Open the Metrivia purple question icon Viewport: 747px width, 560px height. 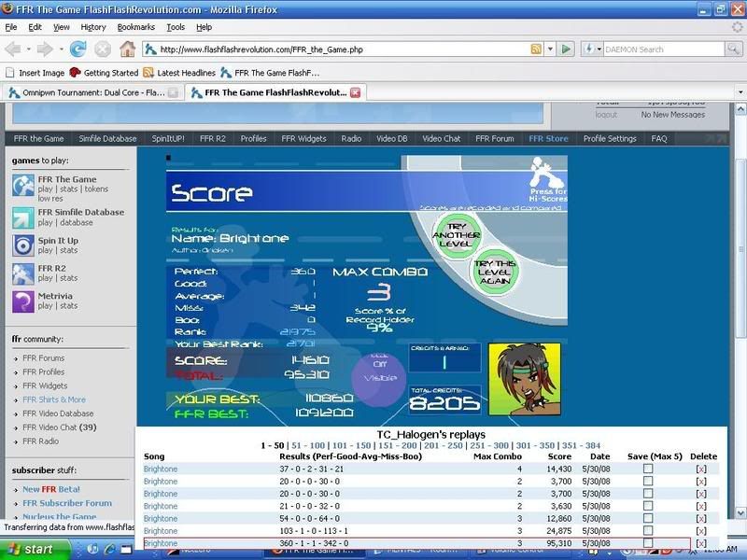(23, 301)
